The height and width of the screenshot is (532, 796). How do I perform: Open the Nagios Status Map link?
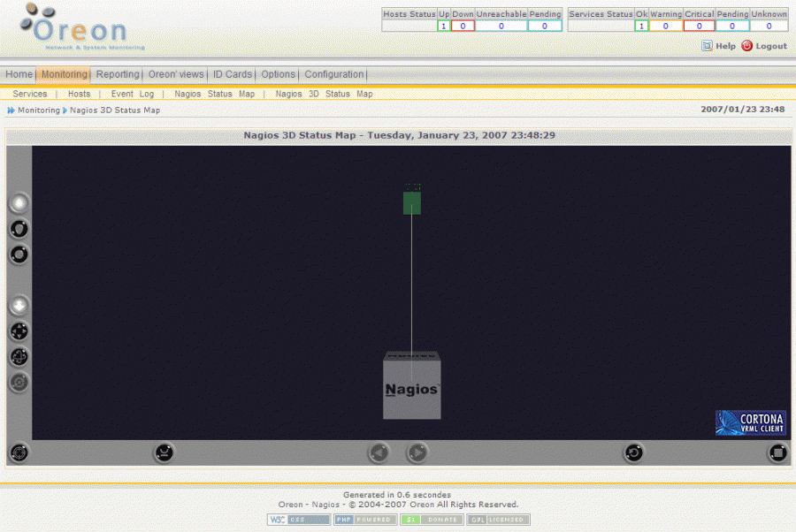pos(214,94)
